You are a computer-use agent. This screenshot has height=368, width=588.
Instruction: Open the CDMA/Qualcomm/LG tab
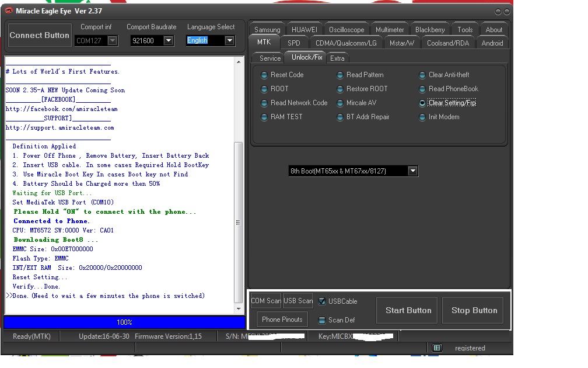(346, 43)
